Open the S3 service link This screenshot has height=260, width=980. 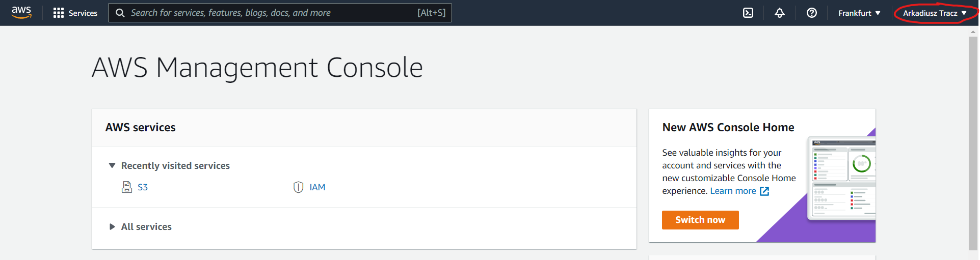(143, 187)
